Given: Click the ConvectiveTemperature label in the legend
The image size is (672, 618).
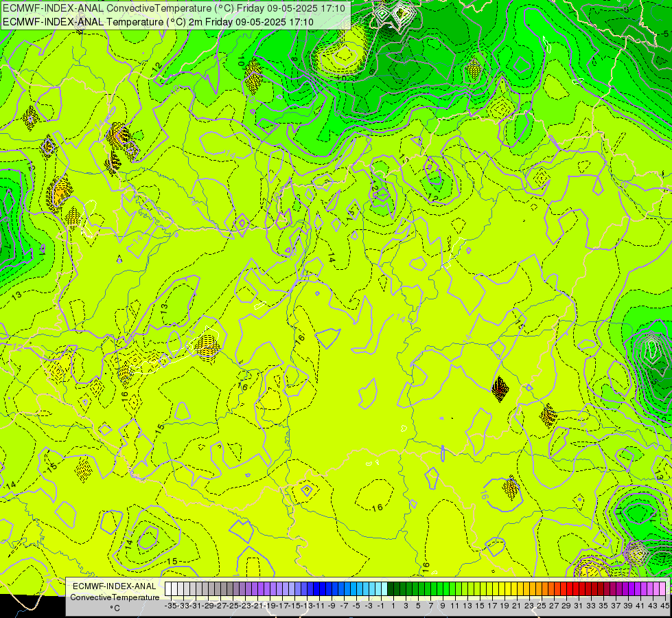Looking at the screenshot, I should point(115,597).
